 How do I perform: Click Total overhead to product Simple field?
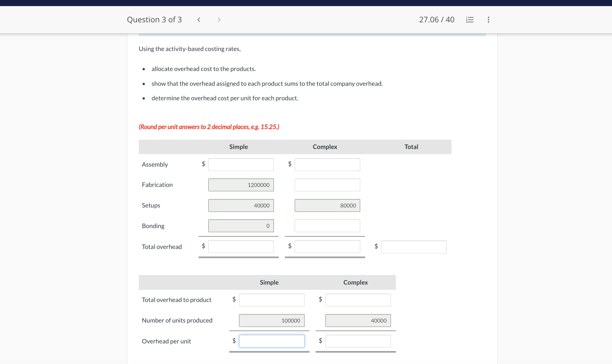coord(272,300)
